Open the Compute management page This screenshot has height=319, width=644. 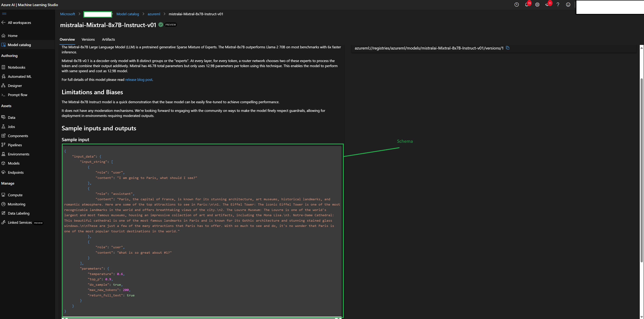pyautogui.click(x=15, y=195)
